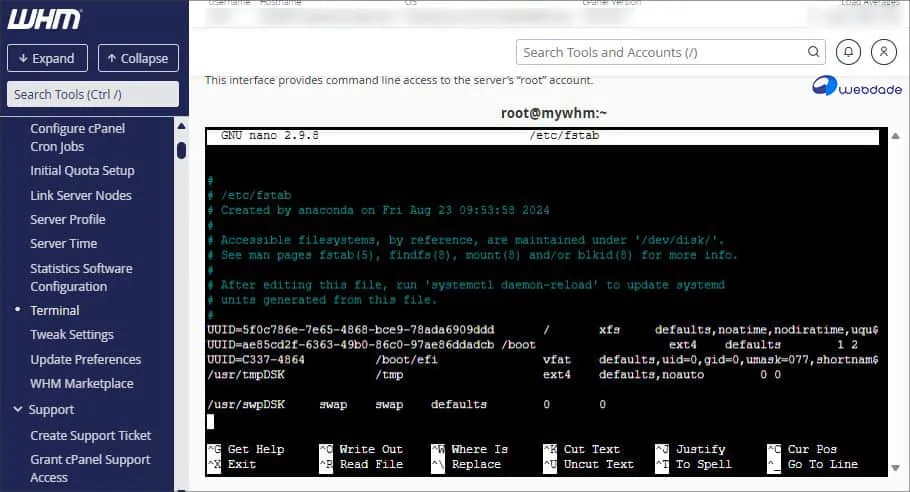Select Link Server Nodes
The width and height of the screenshot is (910, 492).
click(80, 195)
